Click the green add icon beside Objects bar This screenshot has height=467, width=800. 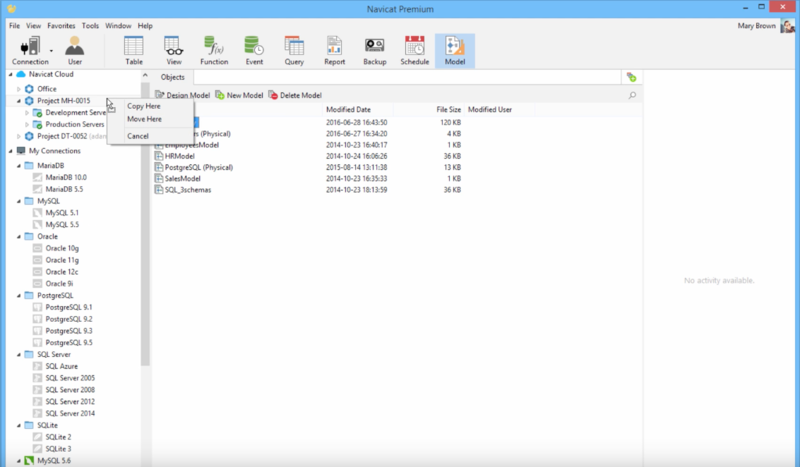(632, 77)
